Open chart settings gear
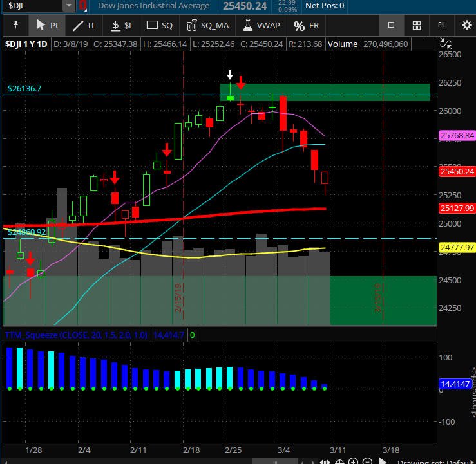Image resolution: width=476 pixels, height=464 pixels. [466, 25]
